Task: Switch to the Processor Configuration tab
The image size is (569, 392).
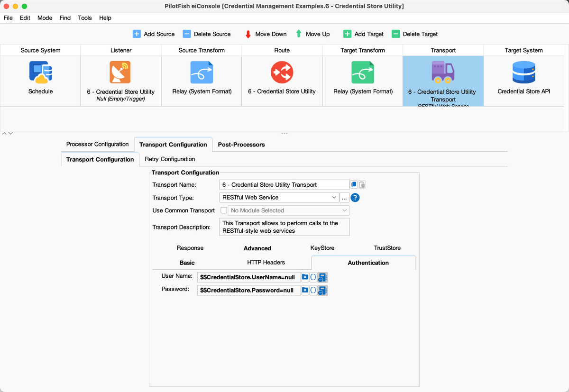Action: 98,144
